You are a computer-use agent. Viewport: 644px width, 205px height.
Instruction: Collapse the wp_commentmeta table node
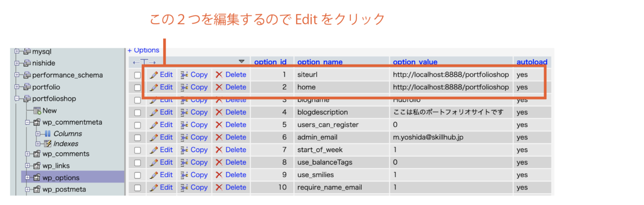(x=27, y=122)
